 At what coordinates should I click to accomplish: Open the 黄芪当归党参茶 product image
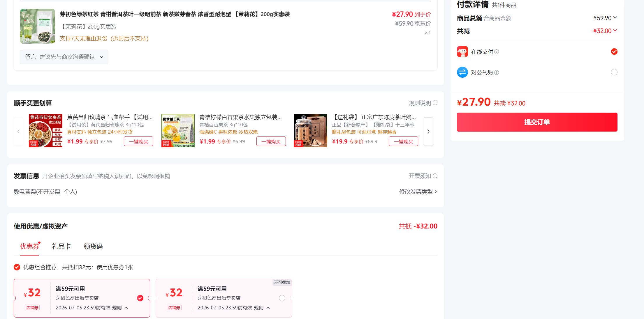pos(45,131)
